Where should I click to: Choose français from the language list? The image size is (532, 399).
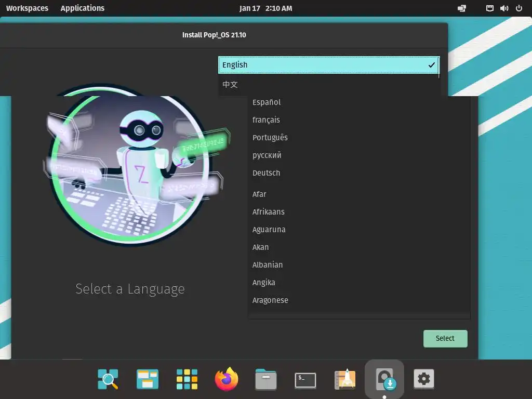tap(358, 120)
